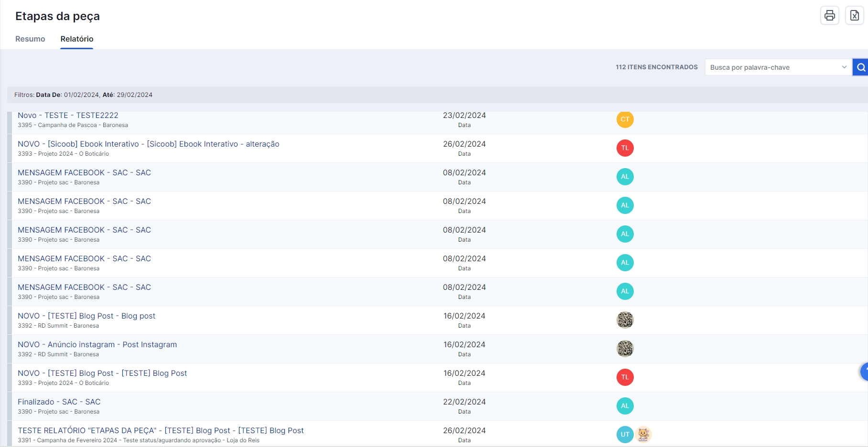Screen dimensions: 868x447
Task: Click the date filter summary bar
Action: pyautogui.click(x=437, y=95)
